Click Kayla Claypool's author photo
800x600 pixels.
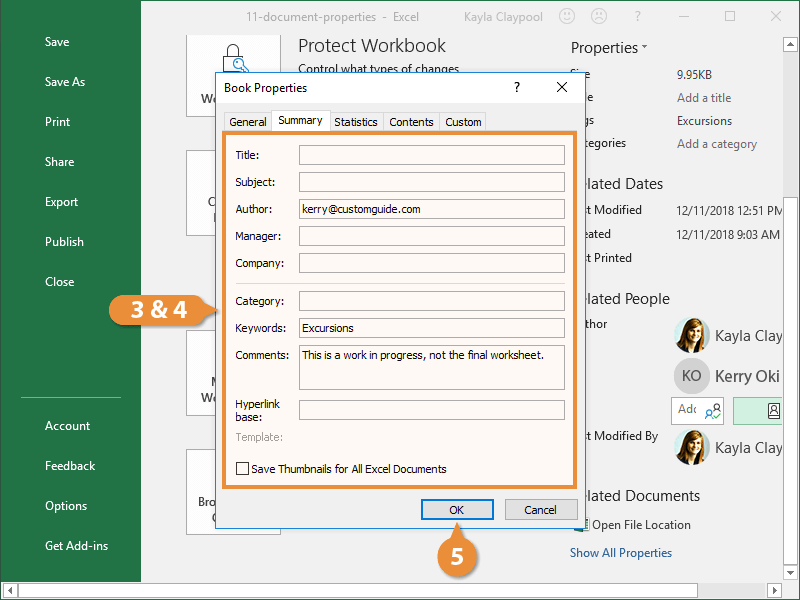[x=692, y=335]
